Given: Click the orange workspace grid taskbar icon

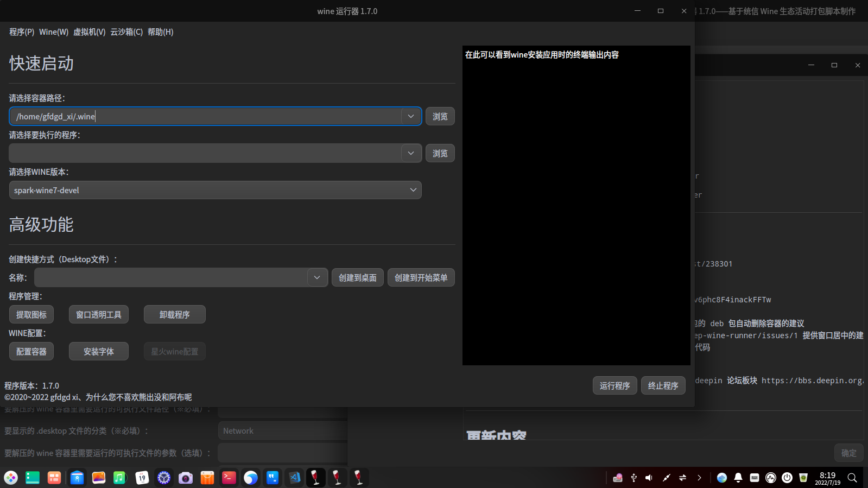Looking at the screenshot, I should pyautogui.click(x=54, y=478).
